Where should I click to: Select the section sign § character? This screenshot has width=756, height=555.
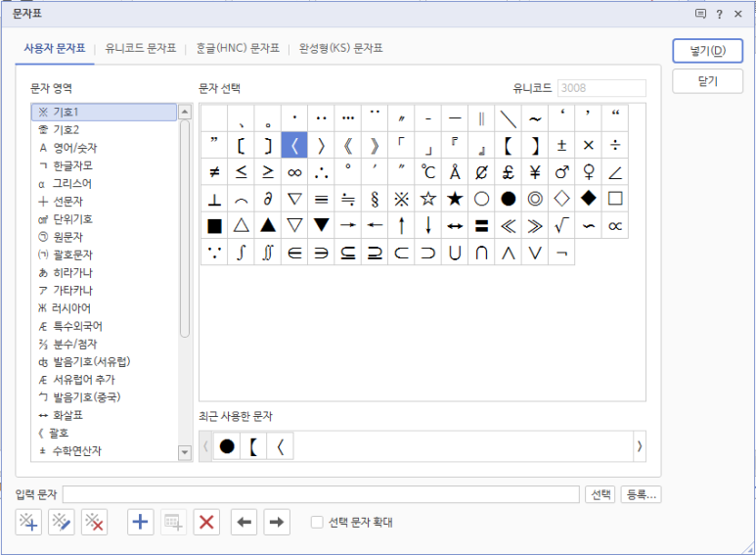click(375, 199)
